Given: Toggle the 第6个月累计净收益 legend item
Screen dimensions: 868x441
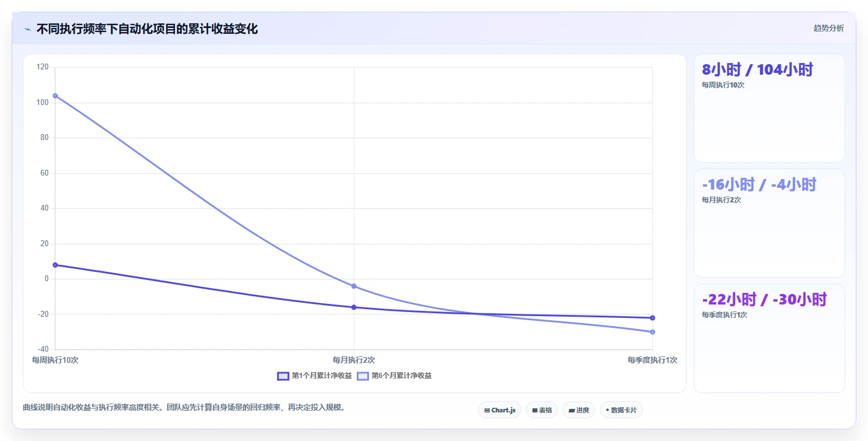Looking at the screenshot, I should coord(394,376).
